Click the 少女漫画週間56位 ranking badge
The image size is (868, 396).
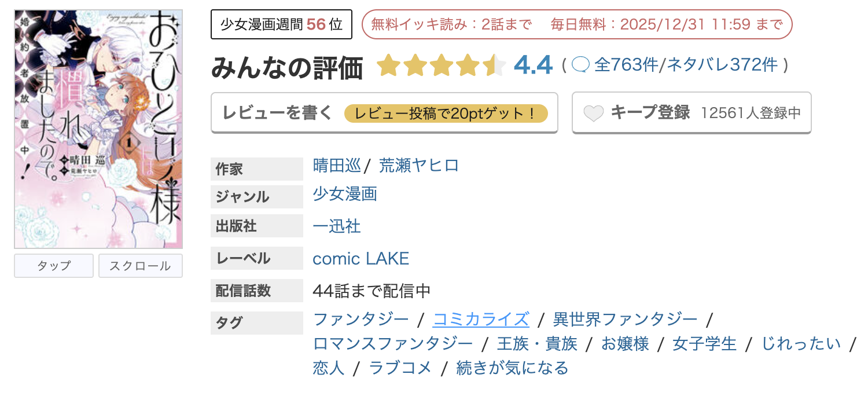(282, 24)
